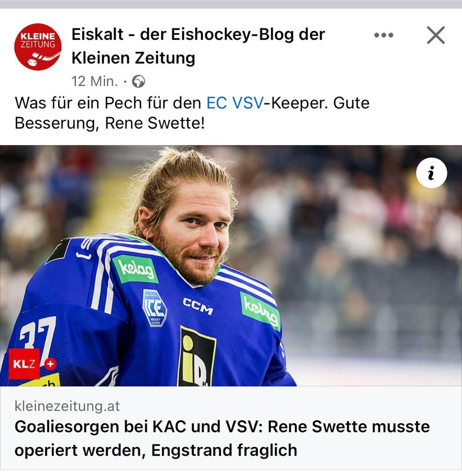Click the green kelag patch on left shoulder
The height and width of the screenshot is (476, 462).
[135, 269]
